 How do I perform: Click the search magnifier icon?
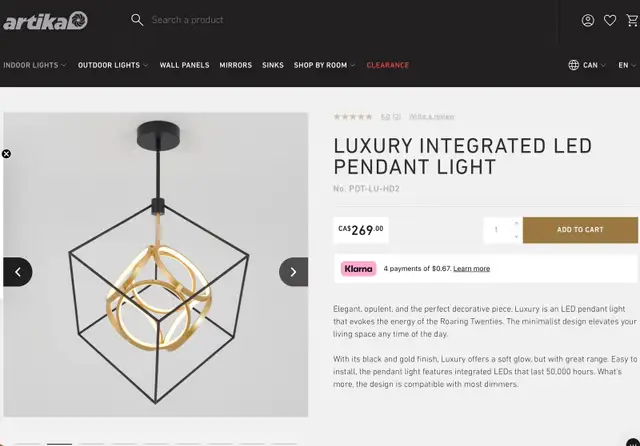click(137, 20)
